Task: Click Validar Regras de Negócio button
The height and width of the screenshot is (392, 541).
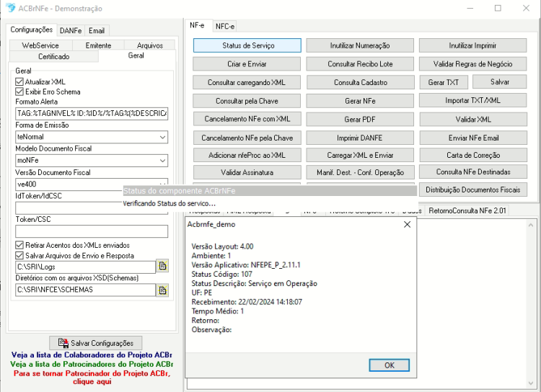Action: (x=472, y=64)
